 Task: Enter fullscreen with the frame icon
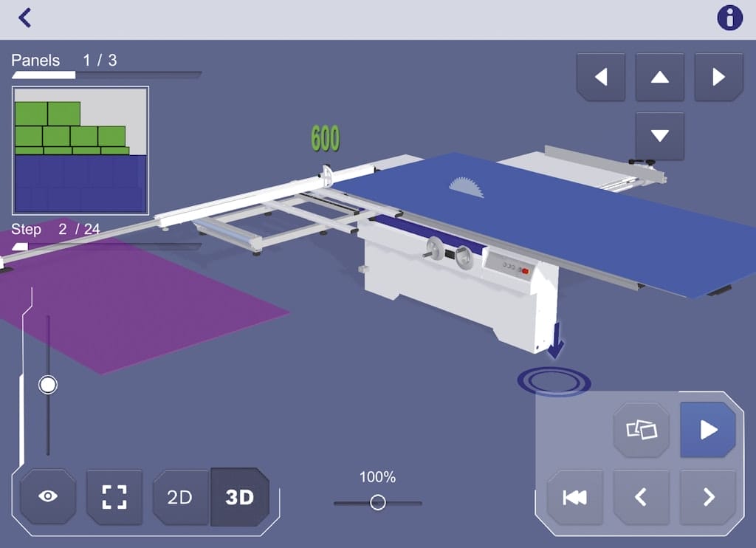tap(114, 496)
